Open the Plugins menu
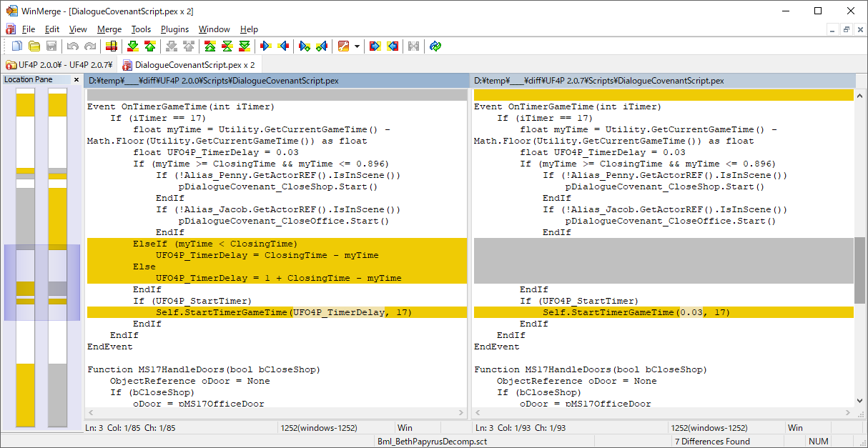Viewport: 868px width, 448px height. pyautogui.click(x=174, y=29)
